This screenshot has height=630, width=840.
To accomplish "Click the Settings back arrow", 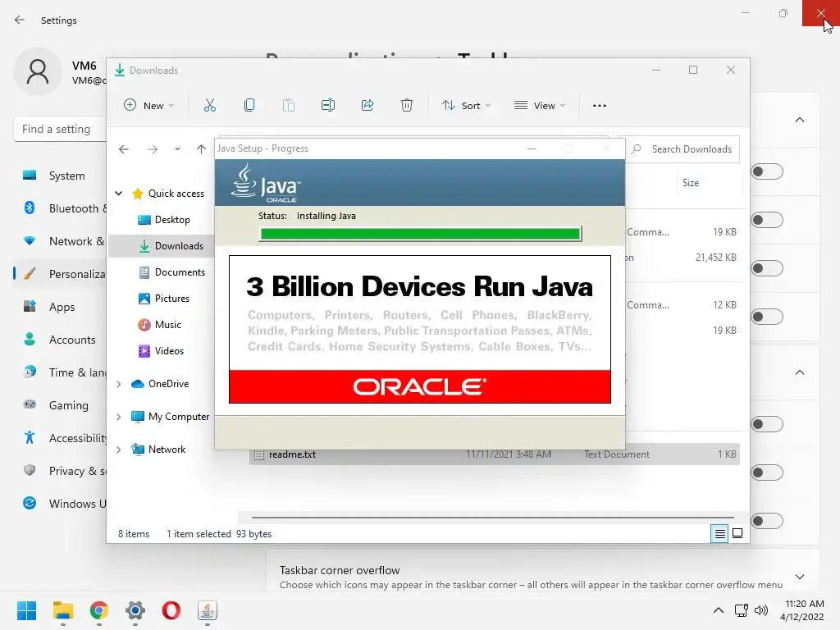I will [x=20, y=20].
